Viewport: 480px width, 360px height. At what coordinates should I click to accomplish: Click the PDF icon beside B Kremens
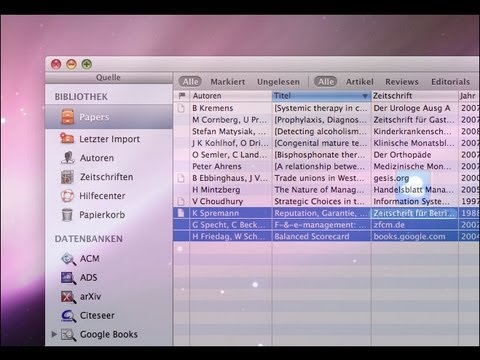[x=181, y=108]
